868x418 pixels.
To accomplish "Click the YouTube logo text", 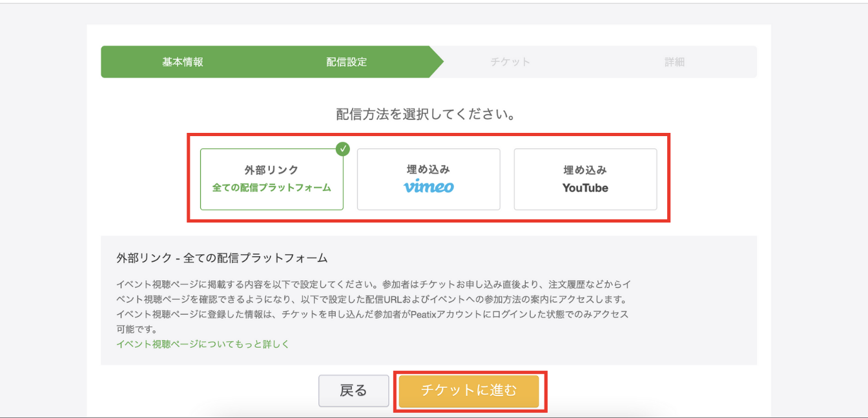I will coord(585,188).
